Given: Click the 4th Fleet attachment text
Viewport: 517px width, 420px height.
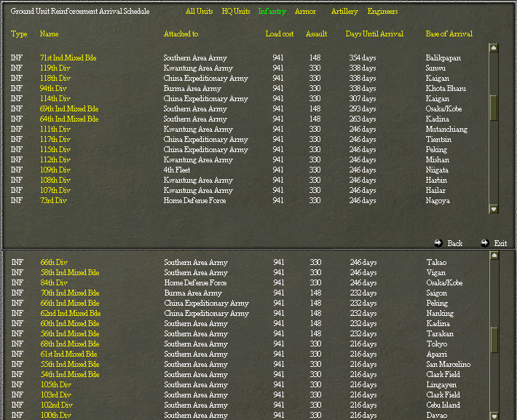Looking at the screenshot, I should coord(177,170).
